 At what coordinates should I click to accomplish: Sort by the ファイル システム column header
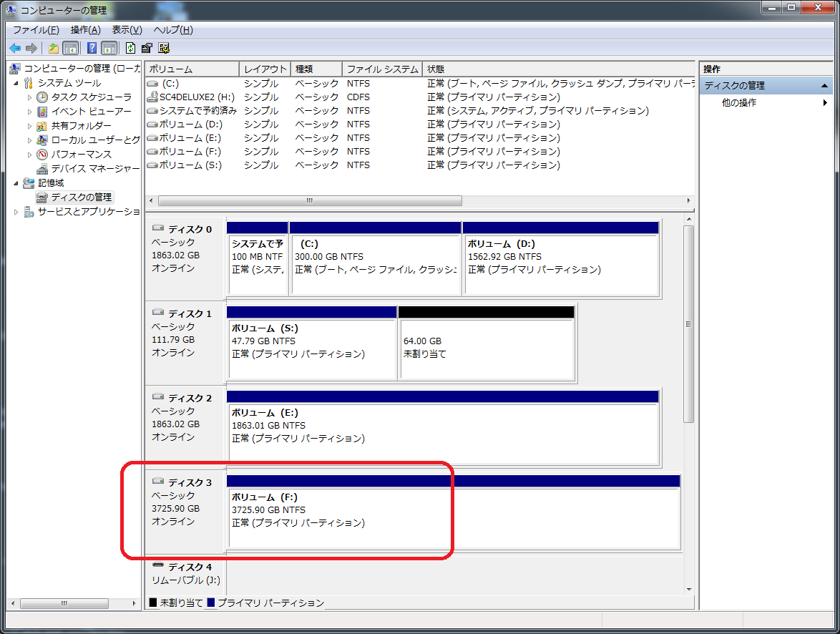[x=382, y=69]
